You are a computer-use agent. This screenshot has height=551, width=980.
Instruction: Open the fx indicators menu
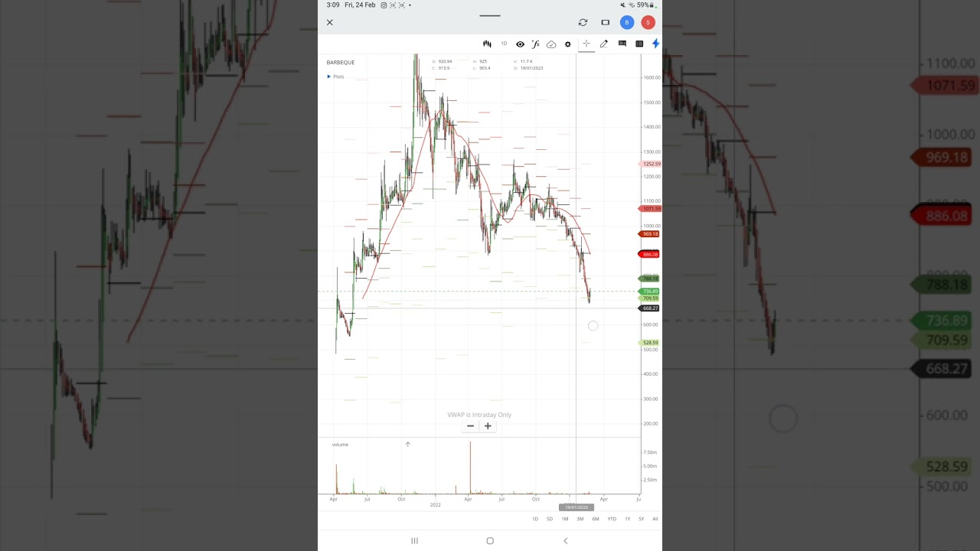[535, 44]
